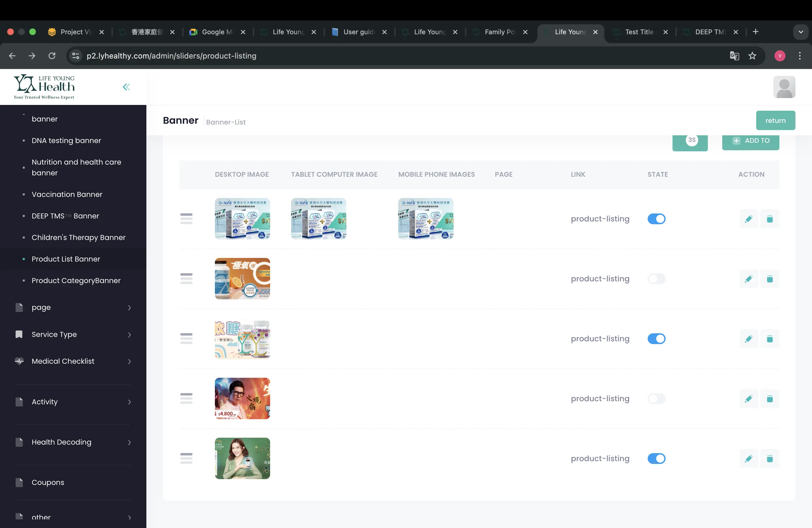Collapse the sidebar with the double-chevron icon
Viewport: 812px width, 528px height.
click(x=126, y=87)
